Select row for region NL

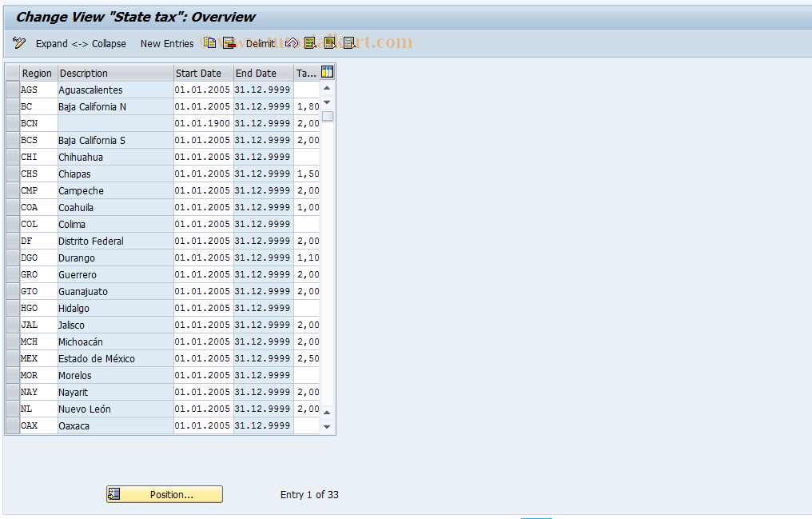13,409
